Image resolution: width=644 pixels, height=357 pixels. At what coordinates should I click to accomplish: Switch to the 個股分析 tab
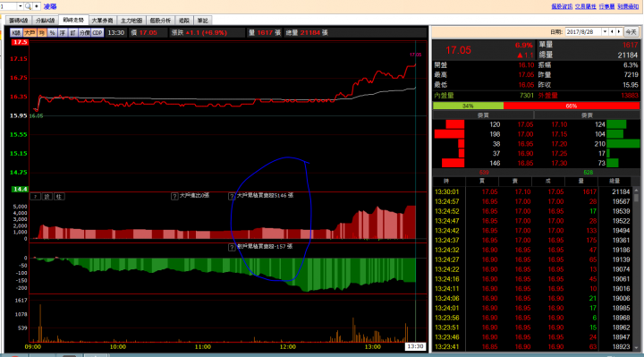(160, 20)
